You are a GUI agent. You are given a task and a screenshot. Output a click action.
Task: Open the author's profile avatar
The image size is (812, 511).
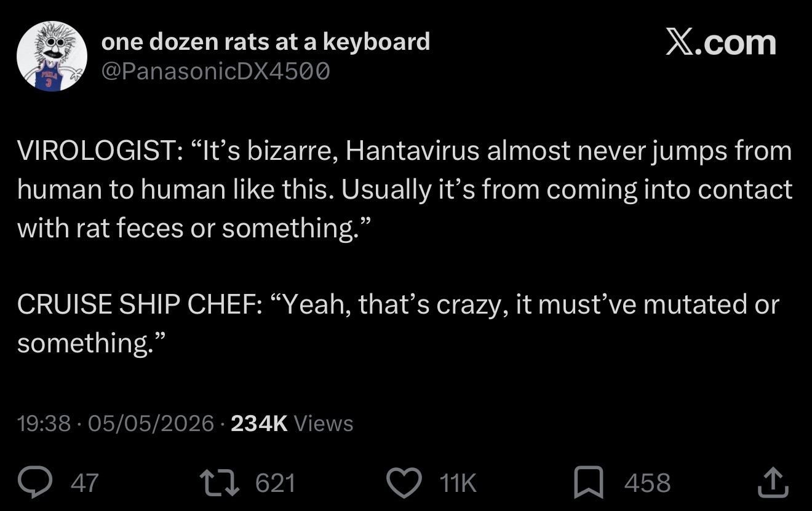tap(52, 56)
